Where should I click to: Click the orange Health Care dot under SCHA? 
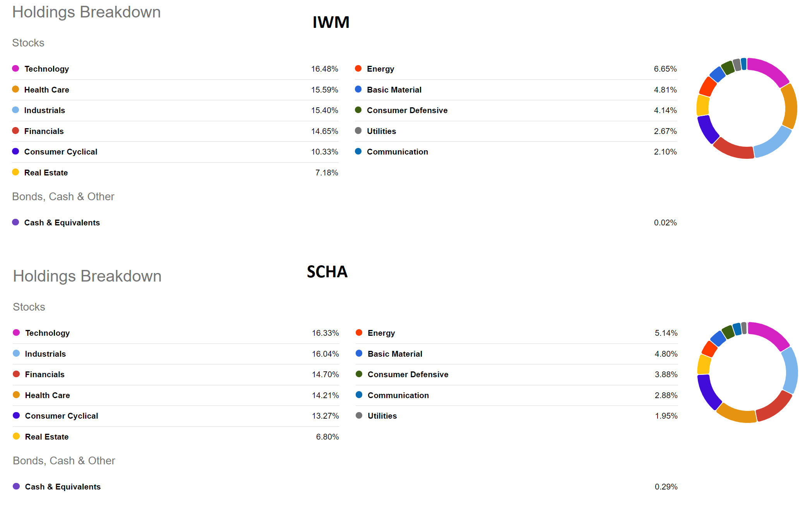pyautogui.click(x=16, y=395)
